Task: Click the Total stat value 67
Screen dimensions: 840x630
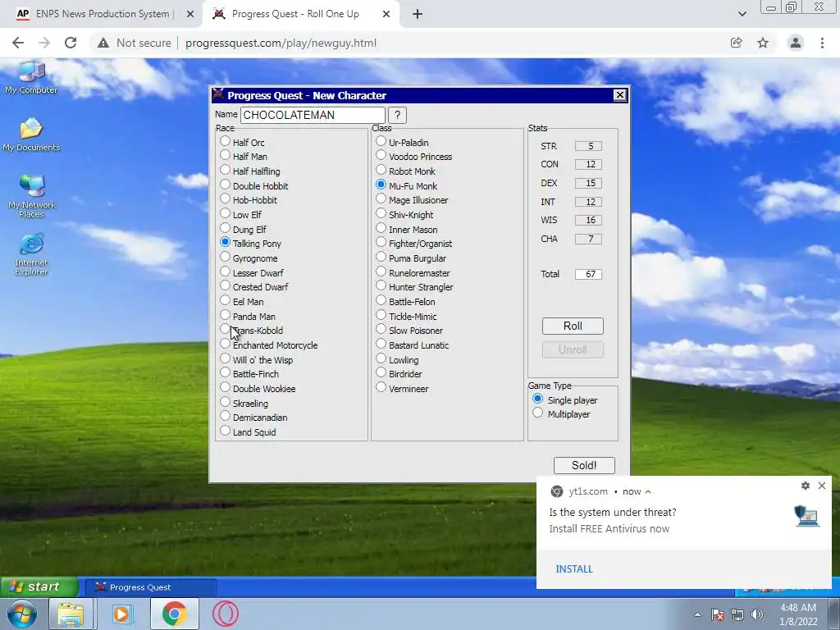Action: coord(588,274)
